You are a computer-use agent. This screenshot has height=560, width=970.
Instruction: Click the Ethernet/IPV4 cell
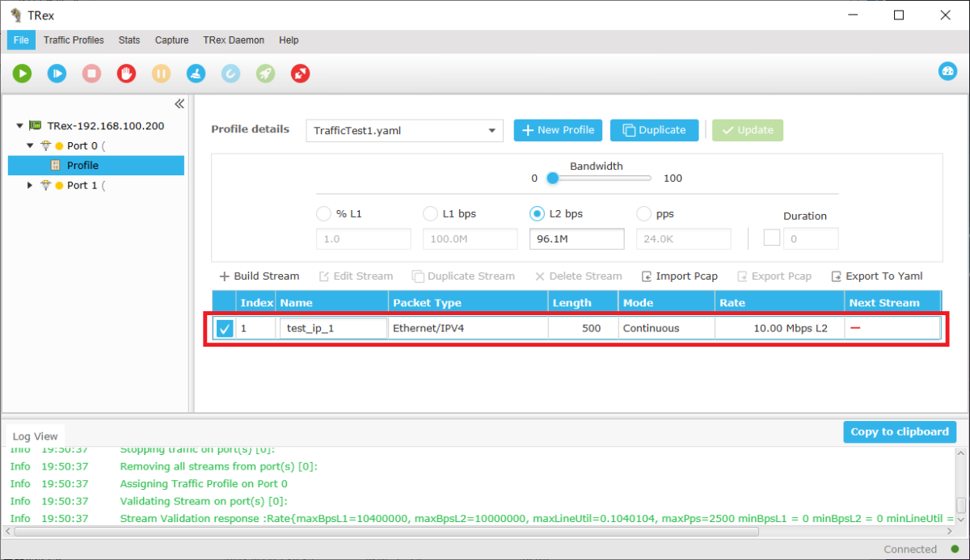[468, 328]
